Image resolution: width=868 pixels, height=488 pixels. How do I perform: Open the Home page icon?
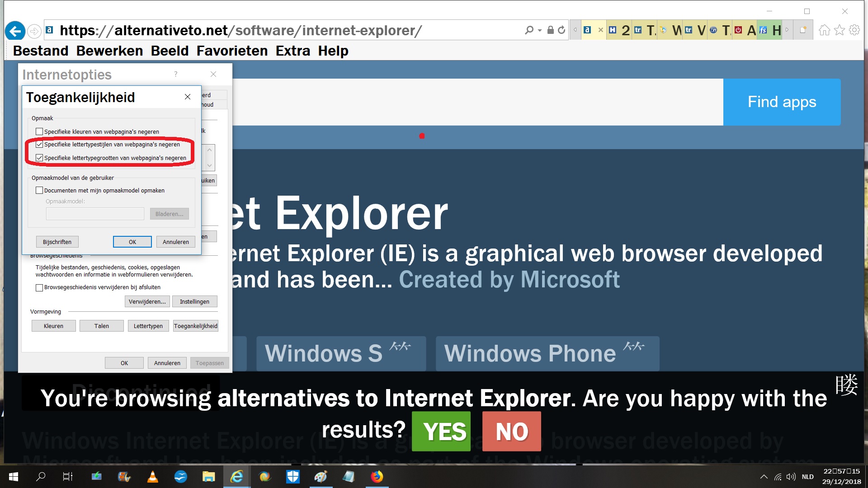pos(824,30)
